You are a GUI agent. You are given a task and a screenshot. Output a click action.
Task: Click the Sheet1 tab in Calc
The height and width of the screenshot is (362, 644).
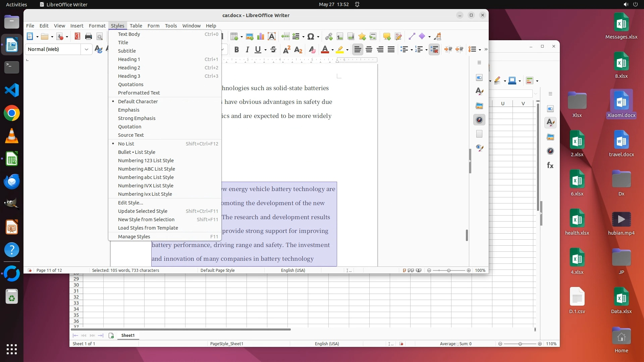point(128,335)
